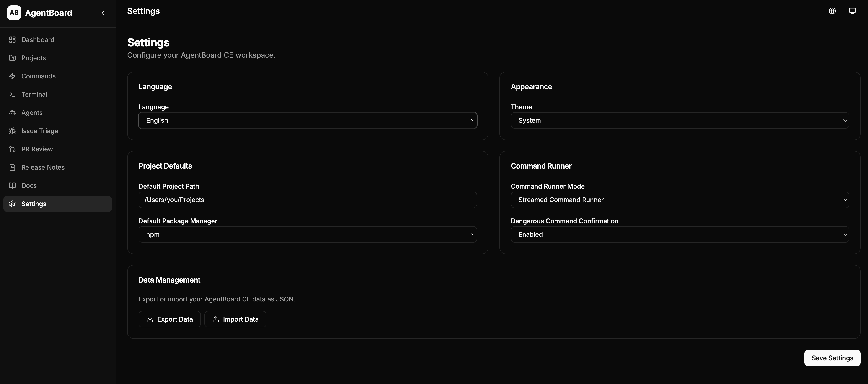Open the Theme dropdown showing System
The height and width of the screenshot is (384, 868).
coord(680,120)
